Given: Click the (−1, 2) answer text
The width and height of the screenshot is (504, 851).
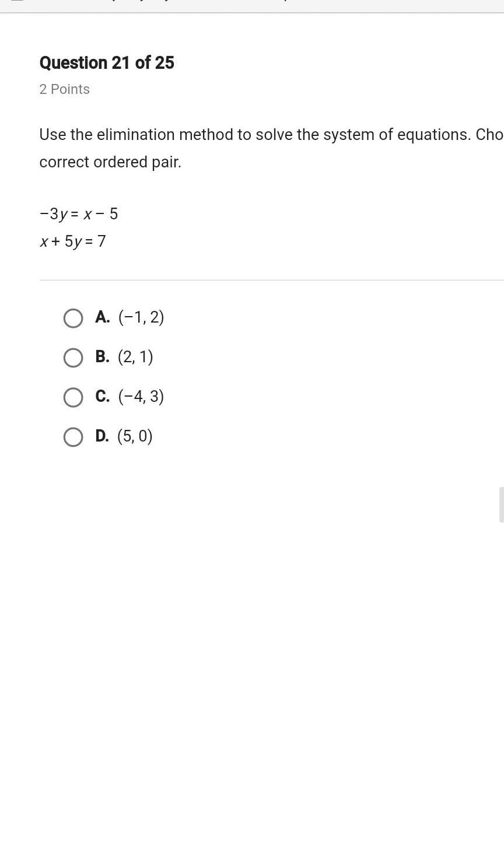Looking at the screenshot, I should (x=141, y=317).
